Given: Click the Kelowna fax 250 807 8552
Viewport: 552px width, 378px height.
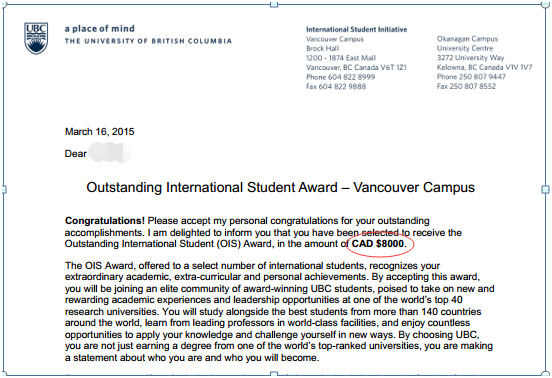Looking at the screenshot, I should (x=466, y=86).
